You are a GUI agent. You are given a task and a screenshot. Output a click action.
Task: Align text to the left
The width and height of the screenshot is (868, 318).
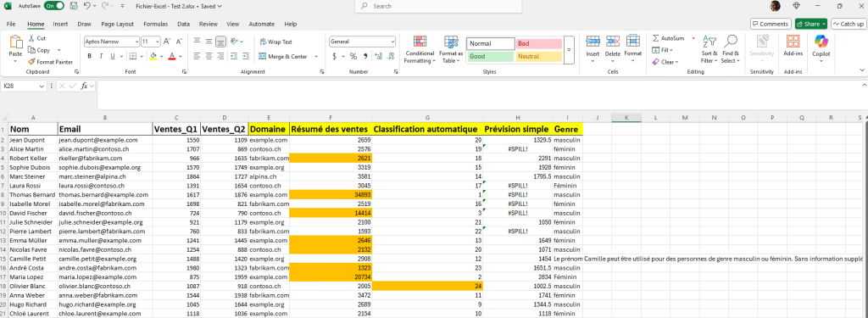tap(197, 56)
